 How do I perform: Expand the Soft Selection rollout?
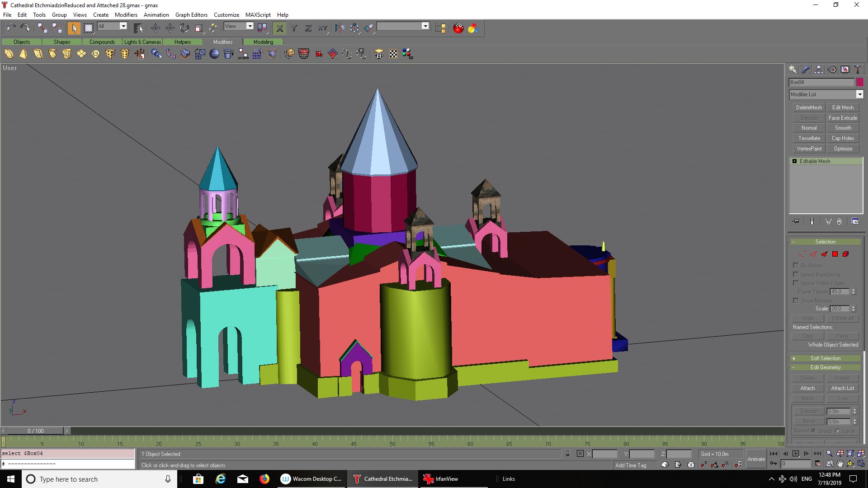pyautogui.click(x=825, y=358)
